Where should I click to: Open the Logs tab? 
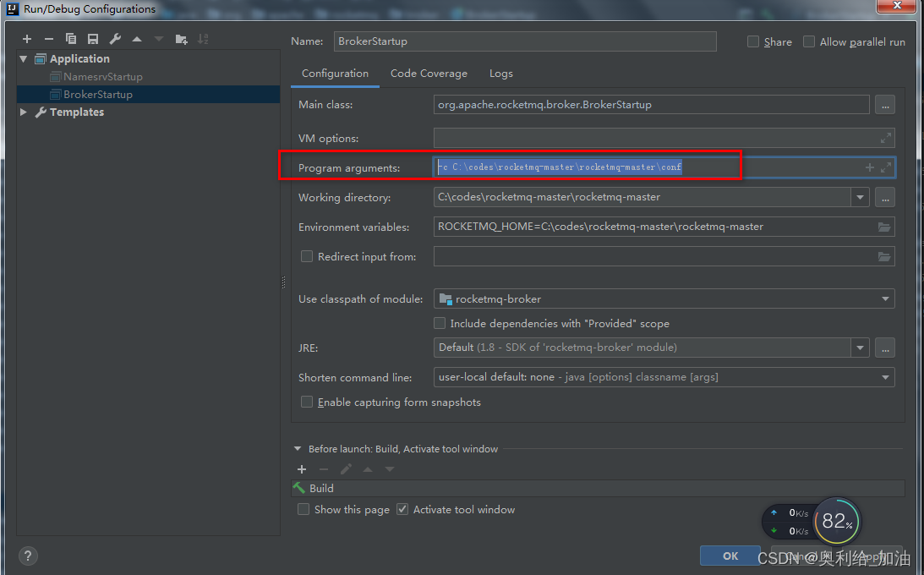point(501,74)
